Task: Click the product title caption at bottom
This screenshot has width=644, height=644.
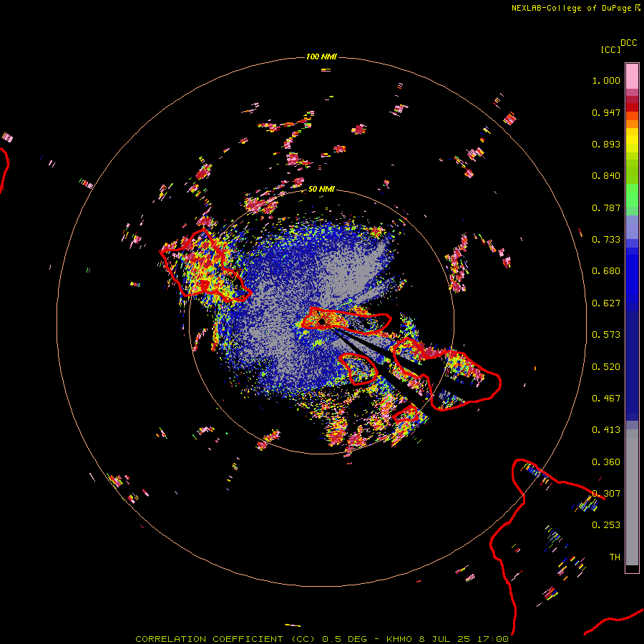Action: [x=321, y=639]
